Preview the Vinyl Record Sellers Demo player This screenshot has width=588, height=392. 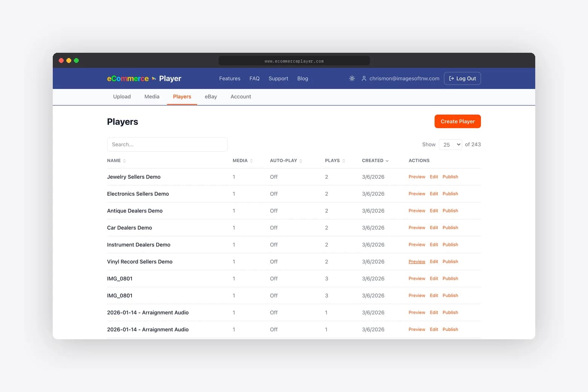coord(416,261)
